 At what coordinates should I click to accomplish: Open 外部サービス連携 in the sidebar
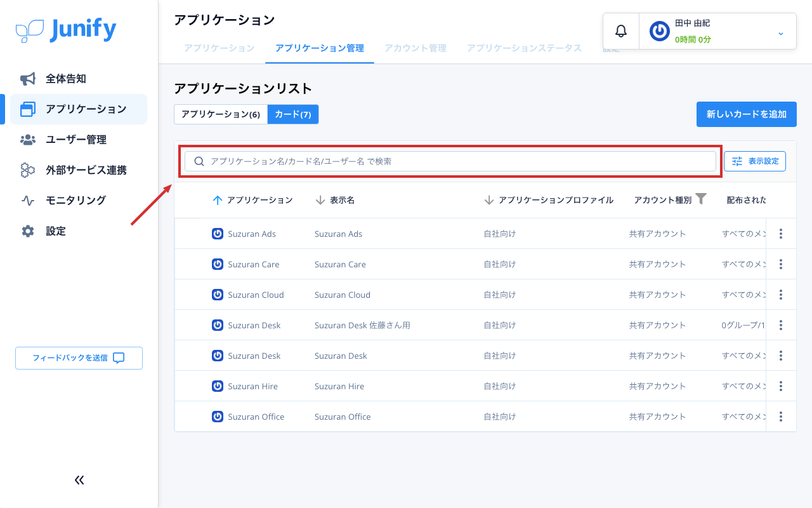[x=79, y=170]
